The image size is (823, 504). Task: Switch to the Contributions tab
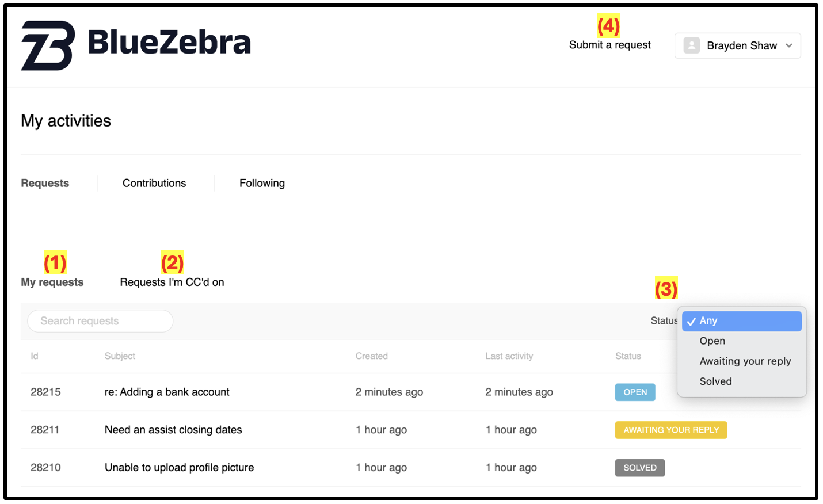154,183
